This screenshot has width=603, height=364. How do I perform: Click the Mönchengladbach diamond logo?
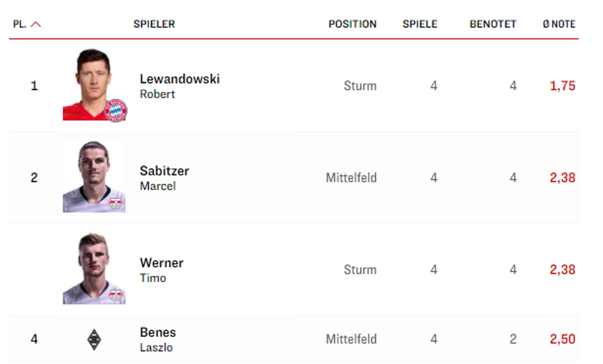[x=94, y=339]
